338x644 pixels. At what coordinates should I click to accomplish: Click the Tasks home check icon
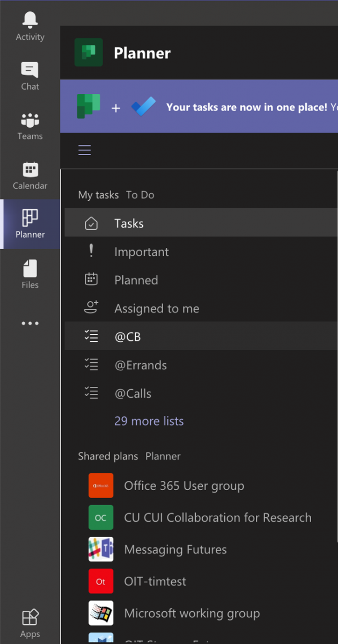point(91,224)
